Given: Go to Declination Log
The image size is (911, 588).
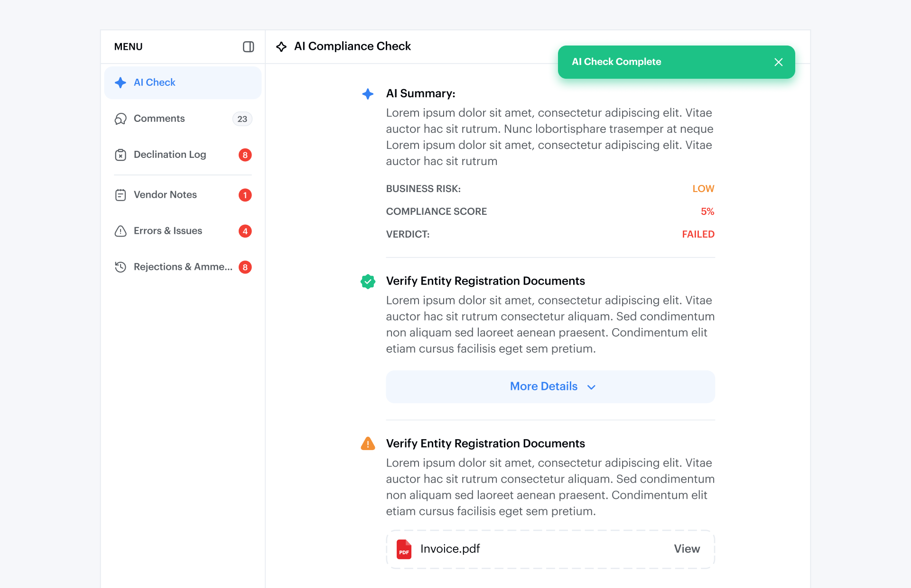Looking at the screenshot, I should pyautogui.click(x=183, y=155).
